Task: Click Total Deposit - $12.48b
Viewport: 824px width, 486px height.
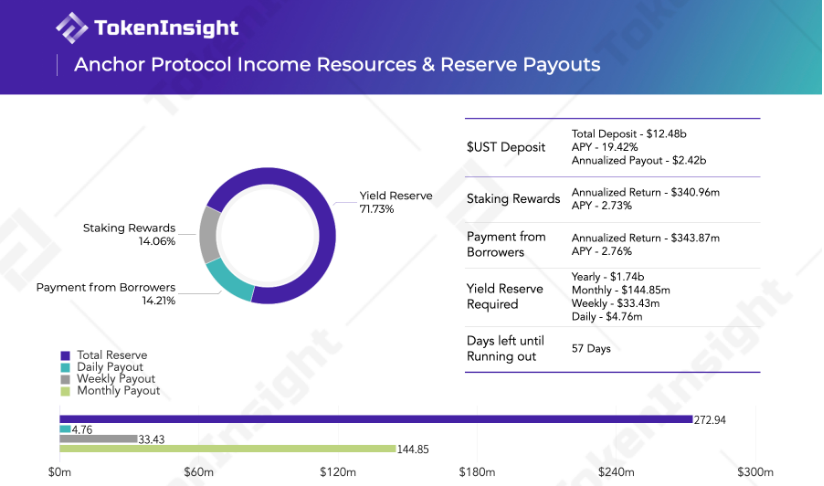Action: (629, 134)
